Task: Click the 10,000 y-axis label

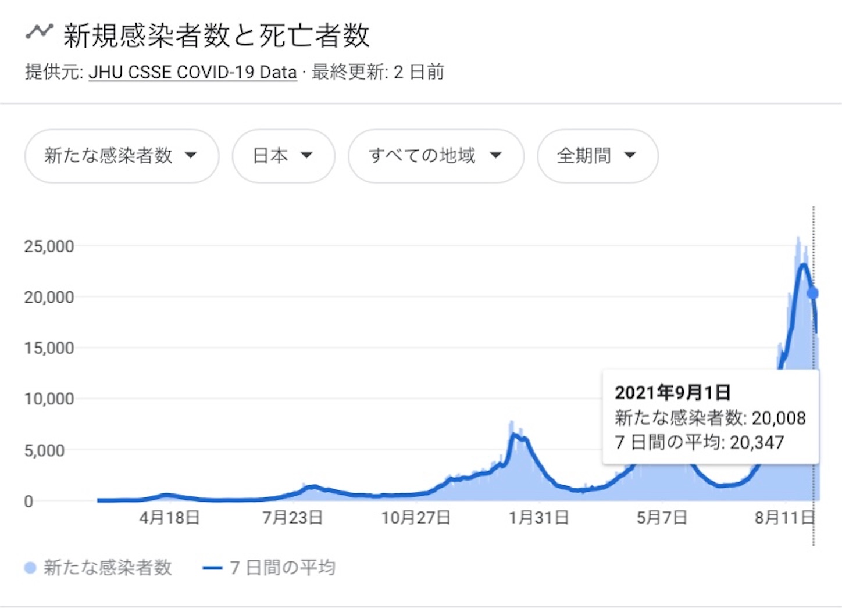Action: coord(49,399)
